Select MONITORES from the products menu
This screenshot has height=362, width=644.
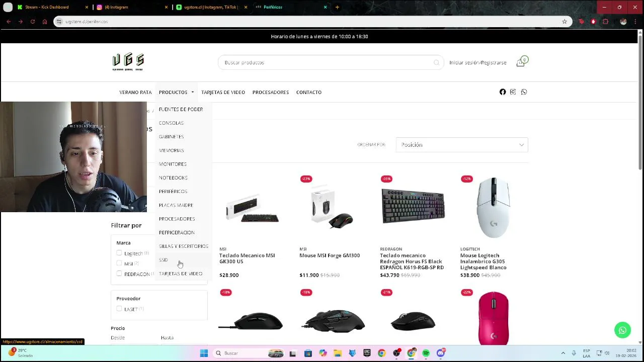tap(173, 164)
